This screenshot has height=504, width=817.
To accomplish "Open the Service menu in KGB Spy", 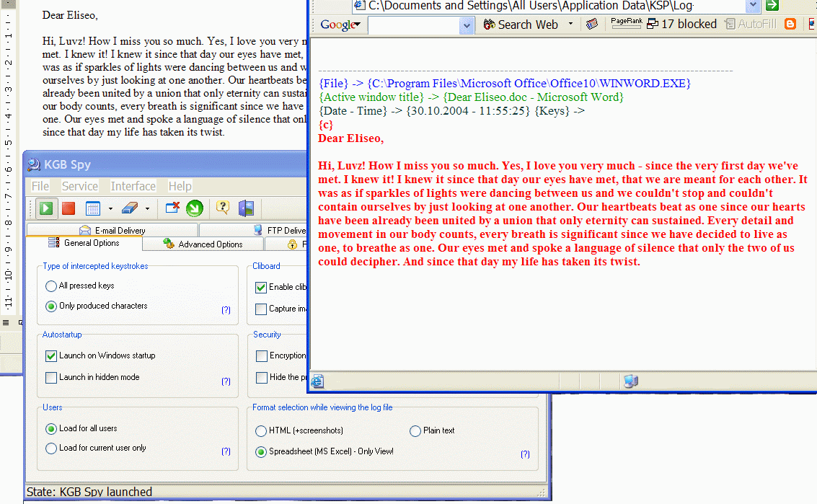I will [80, 186].
